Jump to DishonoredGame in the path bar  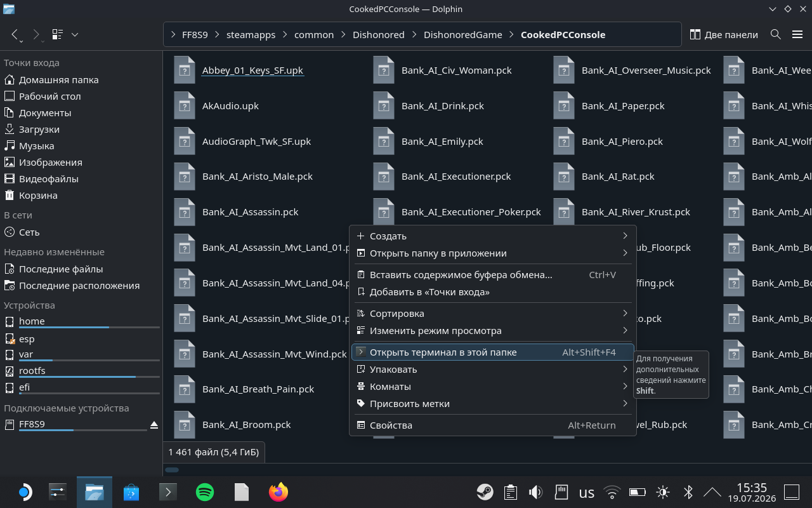coord(463,35)
